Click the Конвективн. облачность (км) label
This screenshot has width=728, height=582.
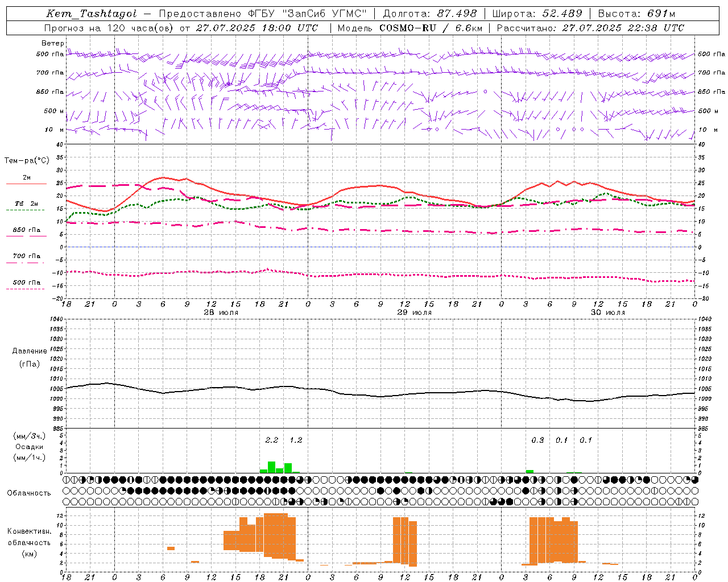29,542
